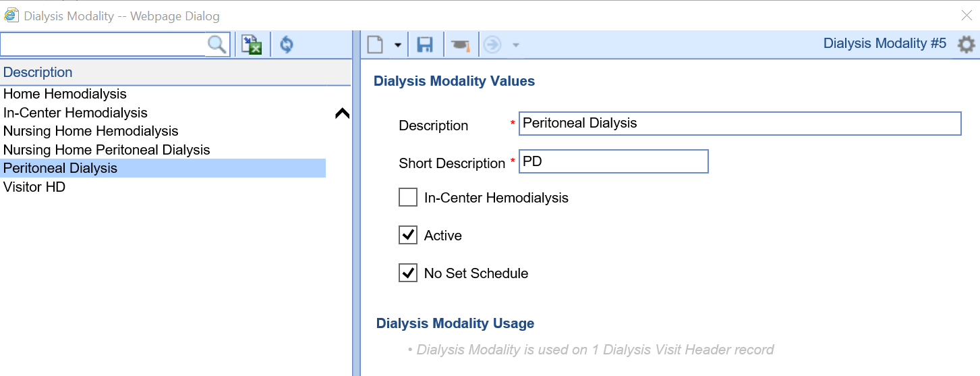
Task: Open the settings gear icon
Action: [966, 45]
